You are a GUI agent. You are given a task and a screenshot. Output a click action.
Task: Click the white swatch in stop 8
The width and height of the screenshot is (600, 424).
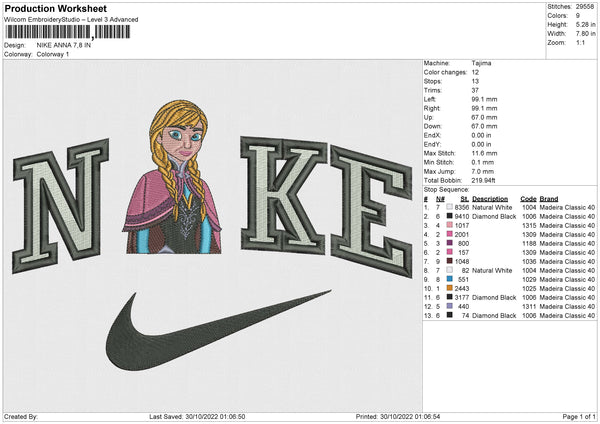tap(449, 270)
